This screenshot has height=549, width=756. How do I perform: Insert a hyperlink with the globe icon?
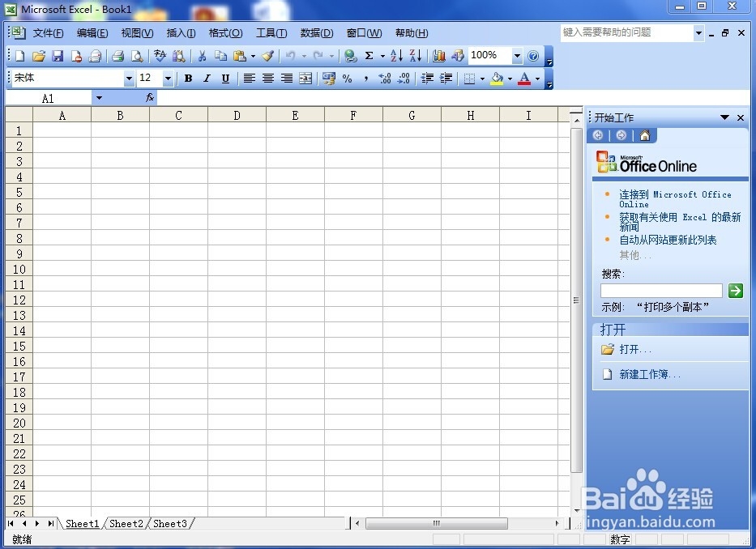(x=351, y=56)
